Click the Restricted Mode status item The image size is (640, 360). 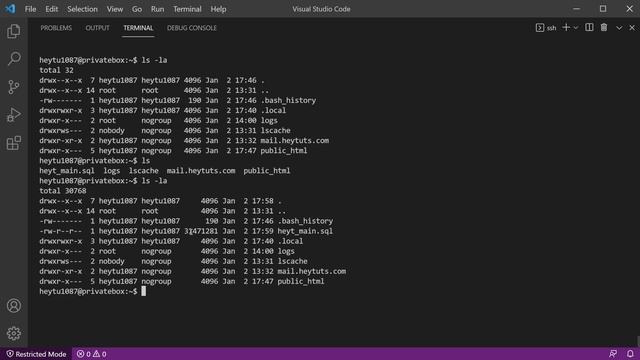(x=36, y=354)
